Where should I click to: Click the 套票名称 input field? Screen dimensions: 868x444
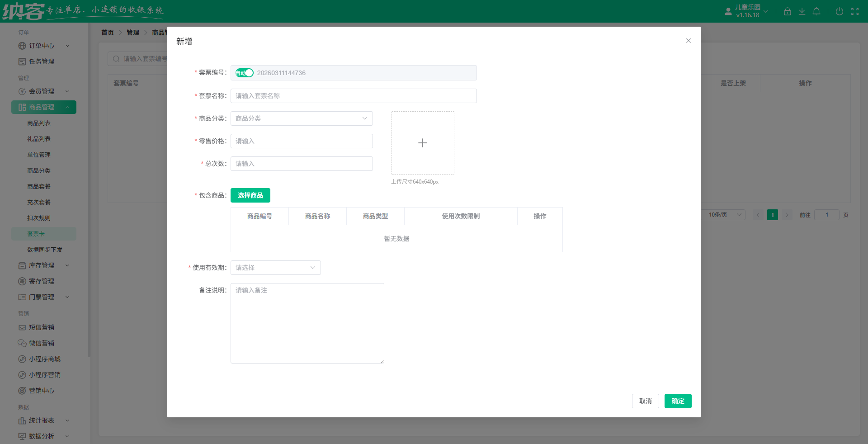[x=353, y=96]
